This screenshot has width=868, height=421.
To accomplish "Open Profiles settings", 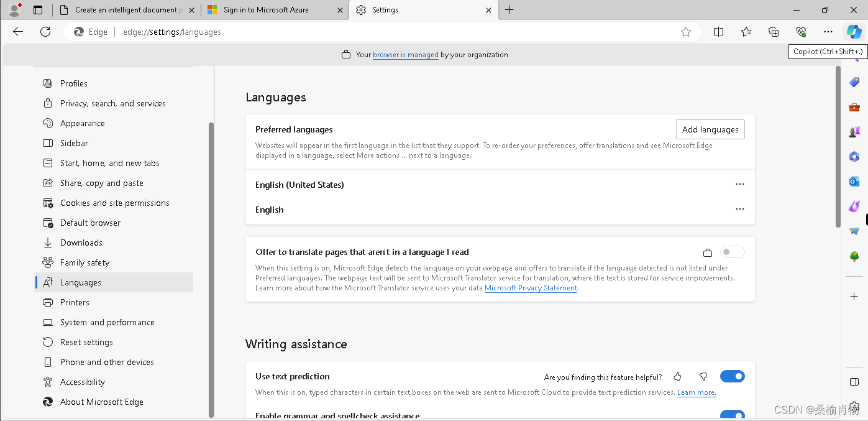I will (114, 83).
